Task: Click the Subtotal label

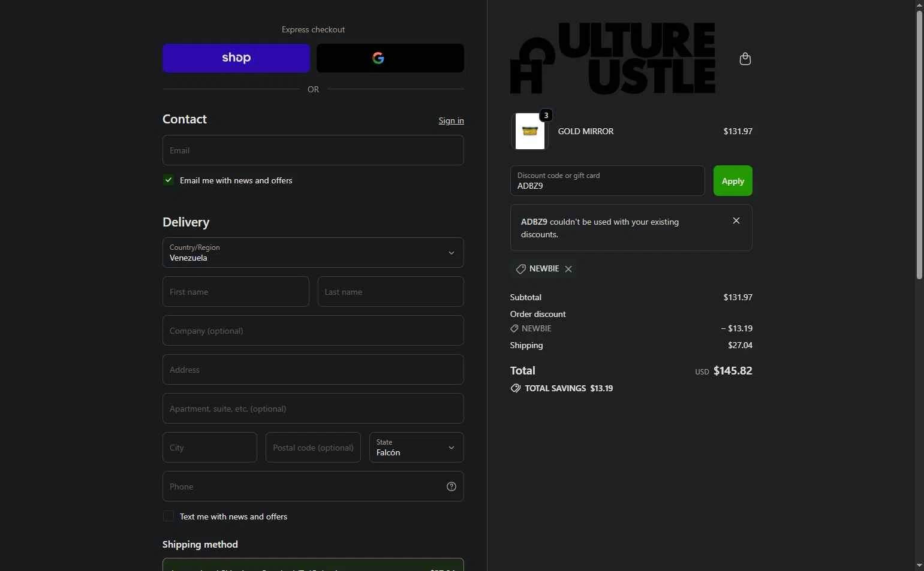Action: pos(526,297)
